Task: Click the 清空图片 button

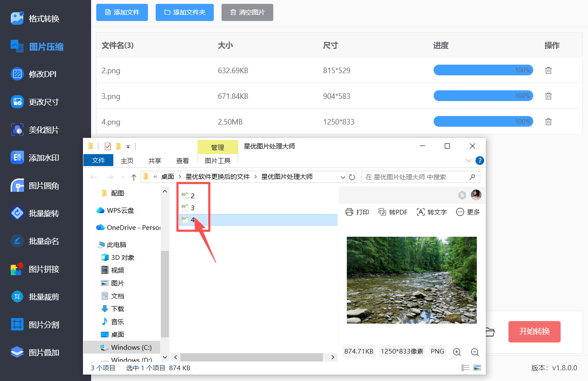Action: pos(247,12)
